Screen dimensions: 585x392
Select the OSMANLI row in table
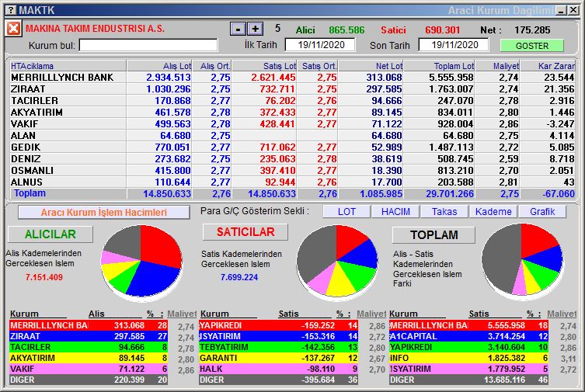coord(292,170)
